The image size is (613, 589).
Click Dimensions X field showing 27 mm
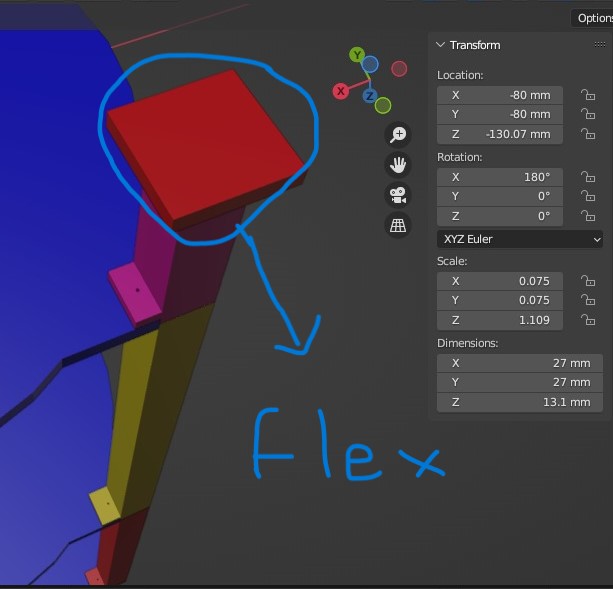pos(520,363)
